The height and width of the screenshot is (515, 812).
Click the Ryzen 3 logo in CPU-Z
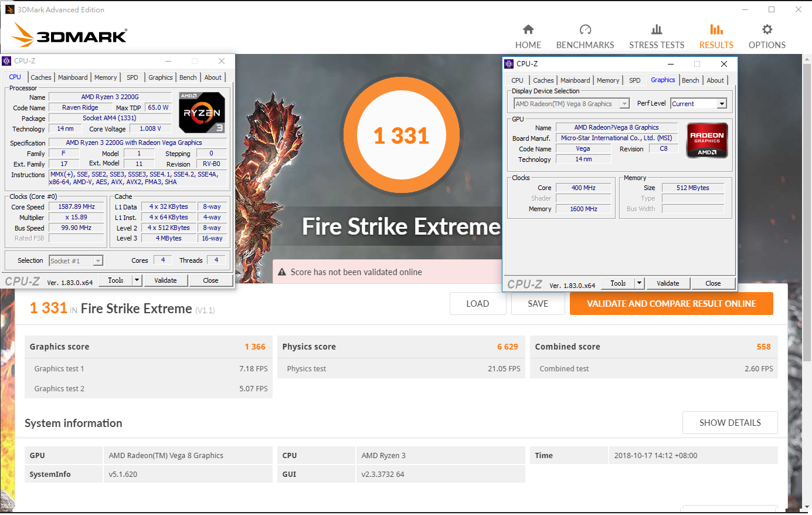202,112
